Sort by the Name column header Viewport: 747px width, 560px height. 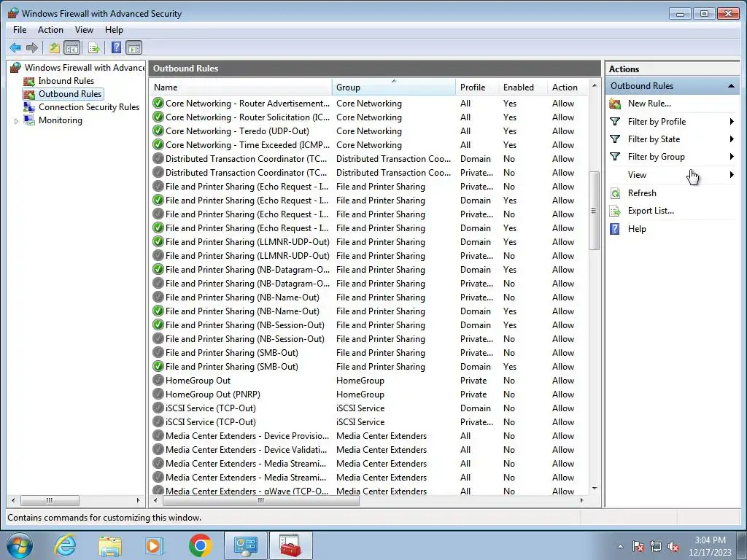pos(241,87)
